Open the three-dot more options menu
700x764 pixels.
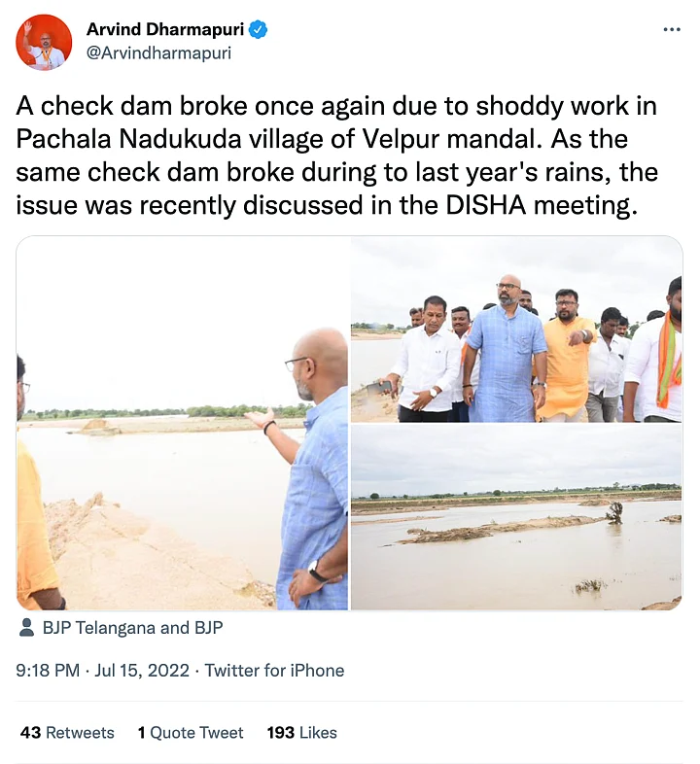(672, 30)
